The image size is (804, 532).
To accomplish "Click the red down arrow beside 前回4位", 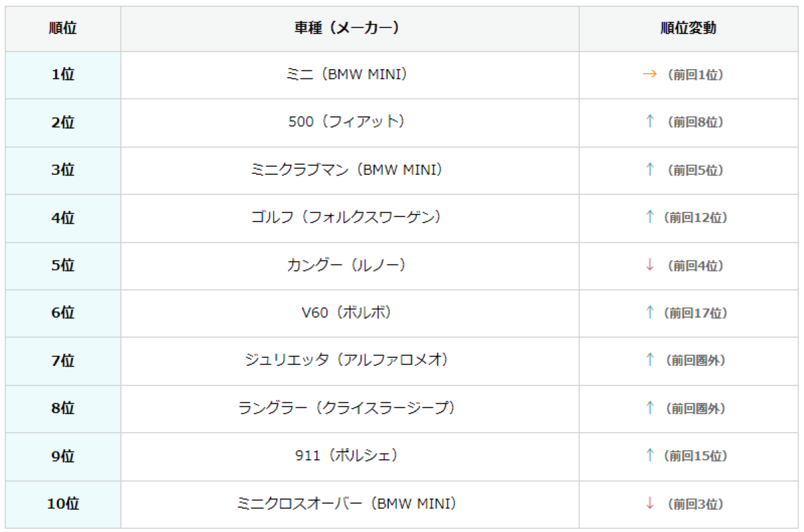I will click(649, 265).
